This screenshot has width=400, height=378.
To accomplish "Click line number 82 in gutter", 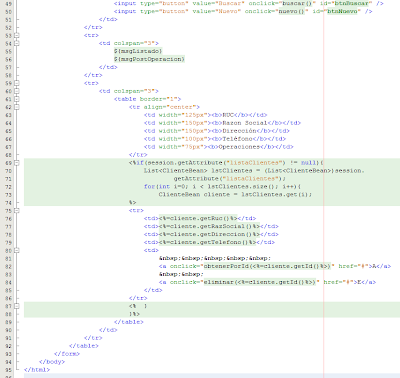I will pos(8,267).
